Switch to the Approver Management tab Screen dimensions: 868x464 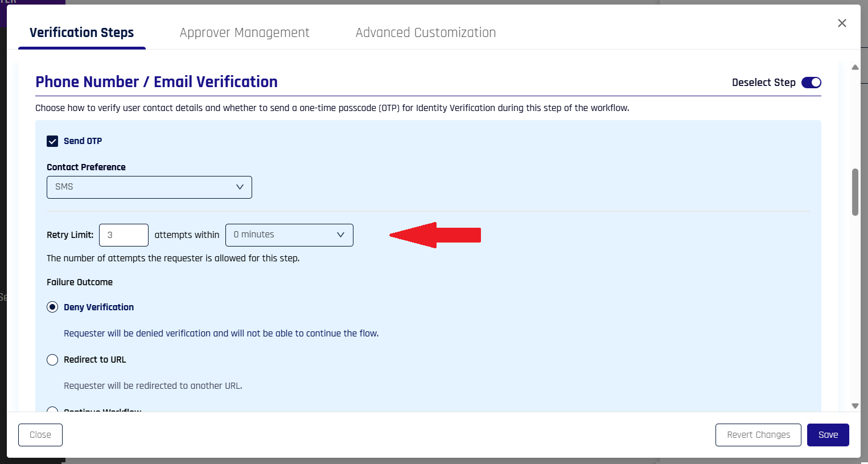click(244, 33)
